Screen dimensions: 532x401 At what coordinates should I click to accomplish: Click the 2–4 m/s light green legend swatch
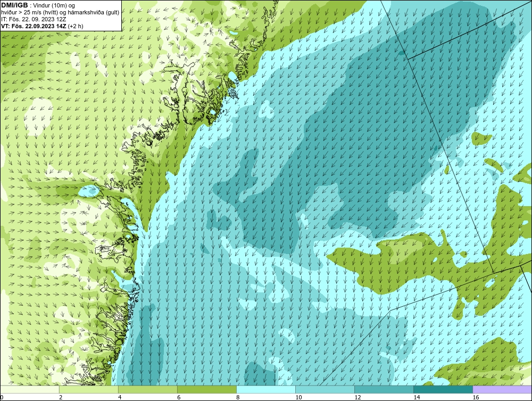[x=88, y=389]
